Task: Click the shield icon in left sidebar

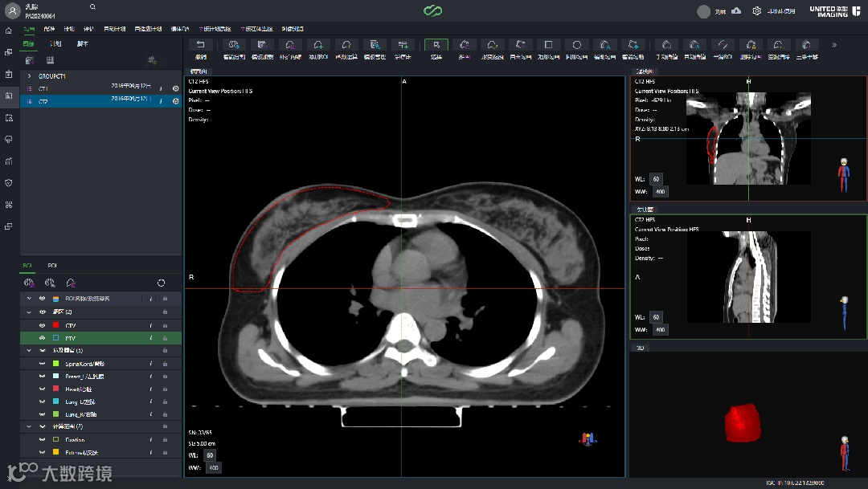Action: 8,183
